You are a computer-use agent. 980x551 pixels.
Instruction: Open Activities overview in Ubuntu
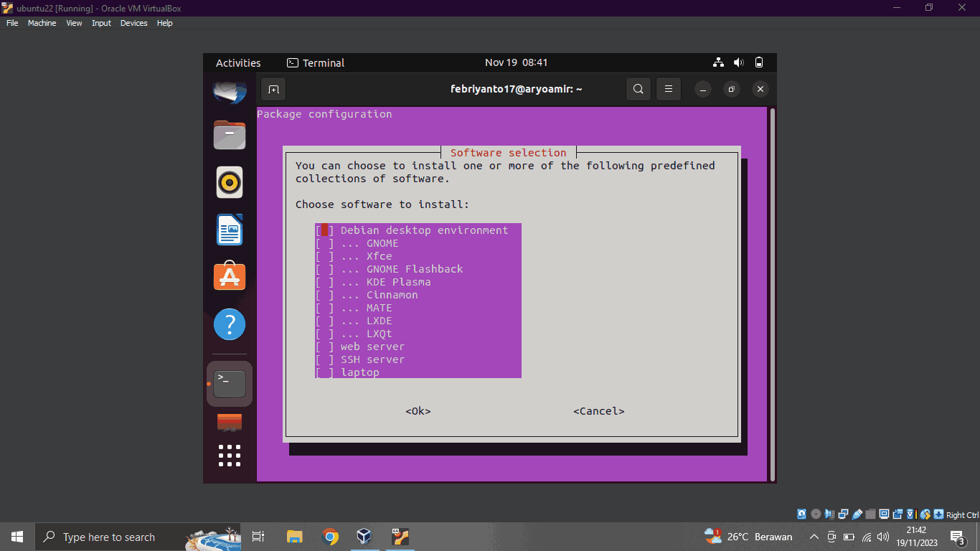(x=238, y=62)
